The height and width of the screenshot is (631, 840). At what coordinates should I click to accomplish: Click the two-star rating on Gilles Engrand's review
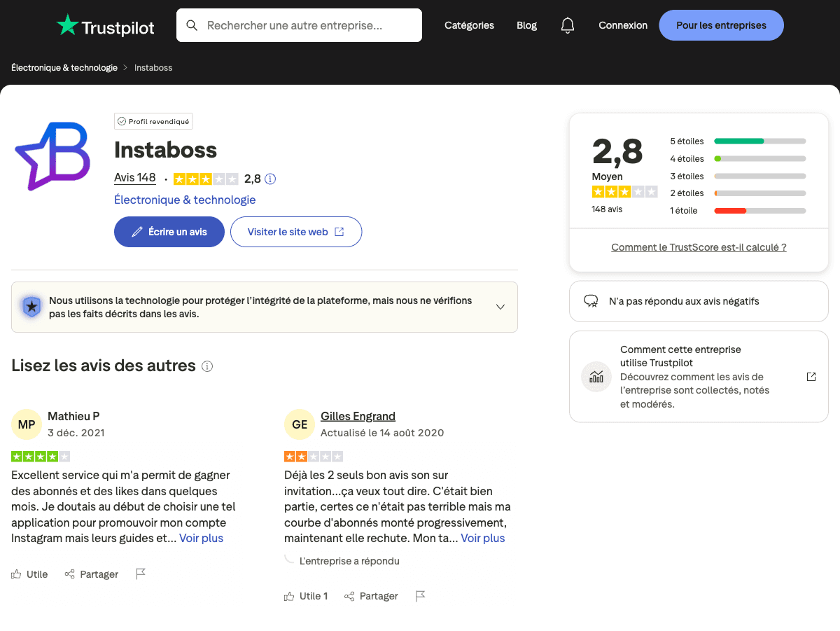pos(314,457)
